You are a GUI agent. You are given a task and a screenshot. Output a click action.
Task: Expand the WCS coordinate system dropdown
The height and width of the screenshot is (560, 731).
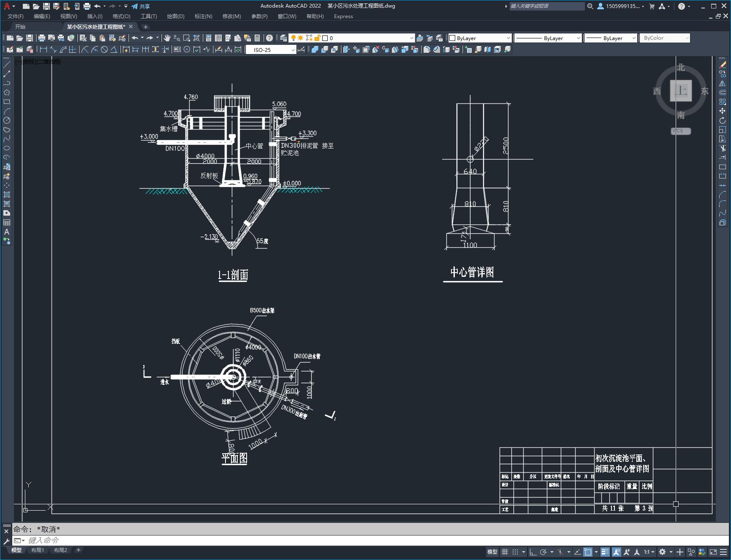click(x=681, y=131)
